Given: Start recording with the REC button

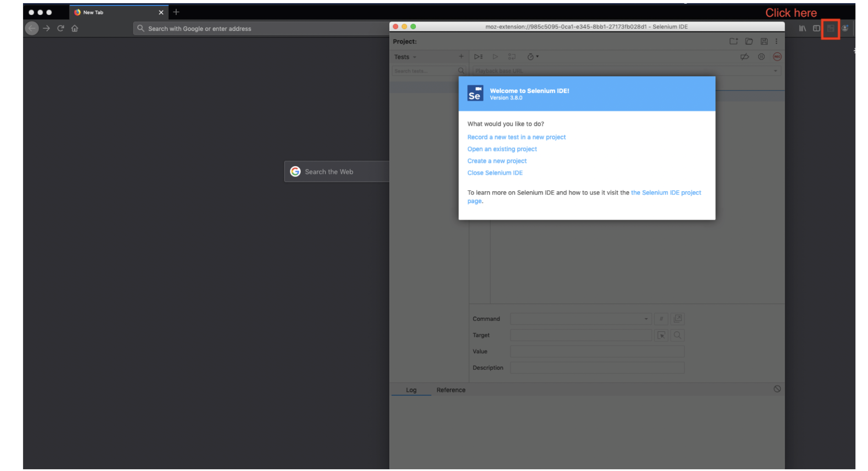Looking at the screenshot, I should 777,57.
